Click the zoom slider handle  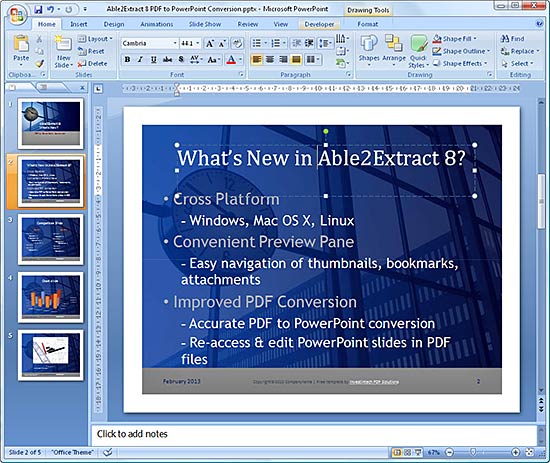click(473, 452)
